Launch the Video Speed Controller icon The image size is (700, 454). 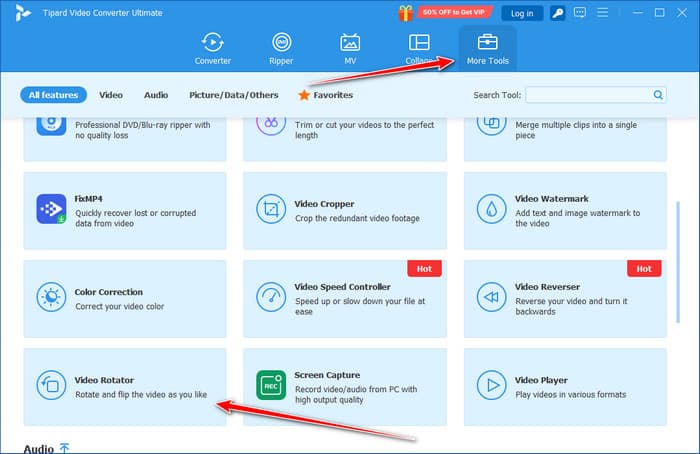pyautogui.click(x=271, y=298)
